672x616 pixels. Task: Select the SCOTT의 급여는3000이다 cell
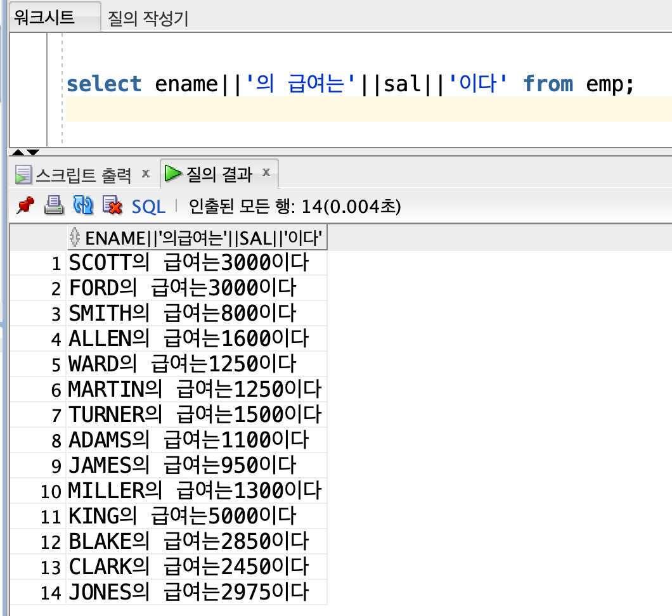[x=197, y=262]
